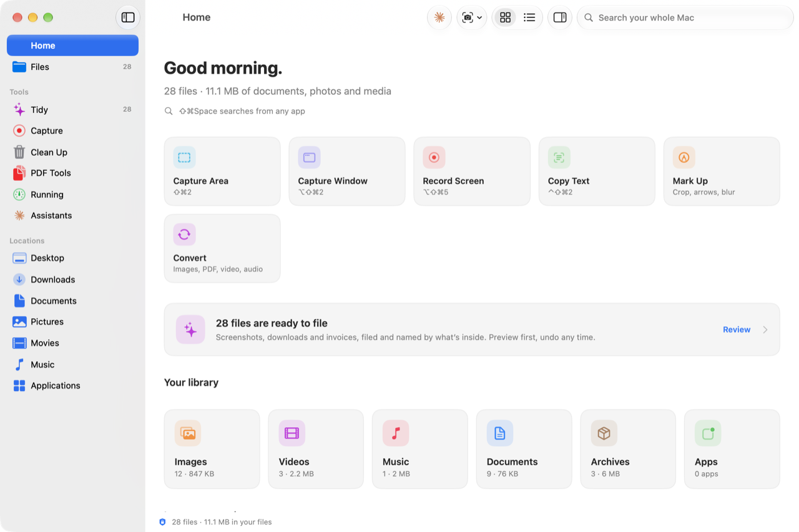
Task: Open Assistants in the sidebar
Action: (72, 216)
